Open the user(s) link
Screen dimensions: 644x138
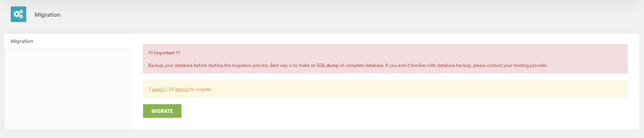(x=158, y=89)
